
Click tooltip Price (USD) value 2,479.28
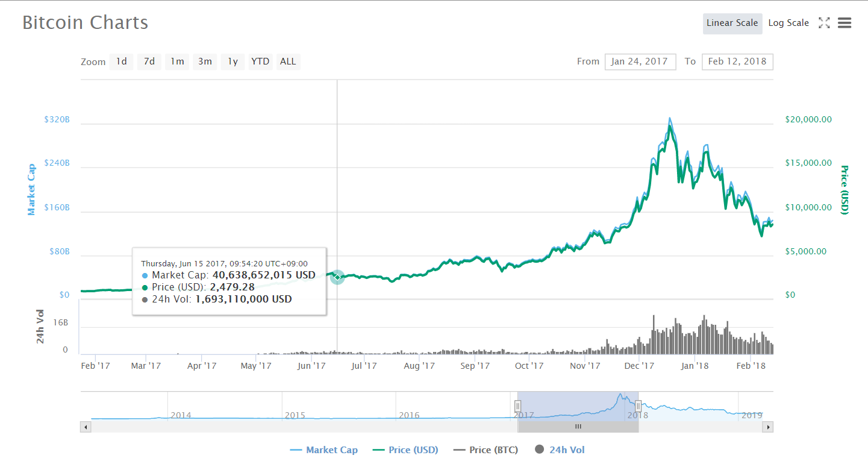tap(232, 287)
